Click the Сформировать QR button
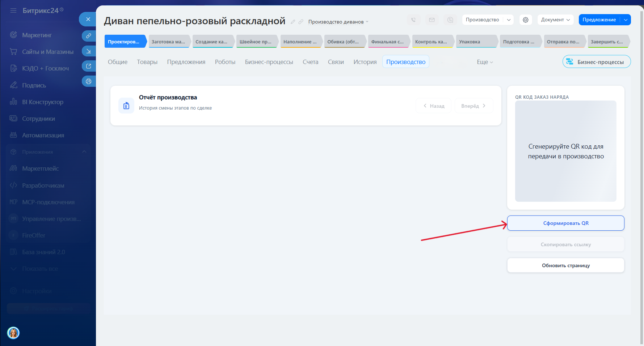This screenshot has height=346, width=644. (x=566, y=223)
